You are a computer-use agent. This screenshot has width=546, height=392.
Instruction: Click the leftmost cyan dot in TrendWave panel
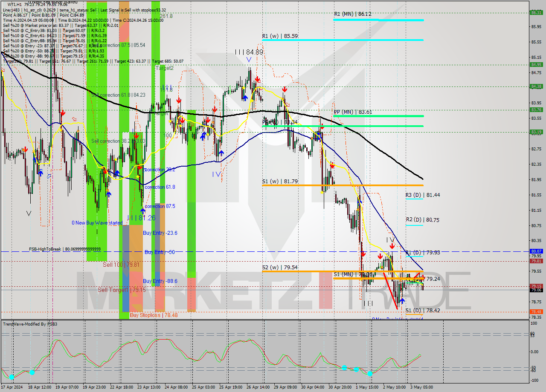click(x=12, y=377)
